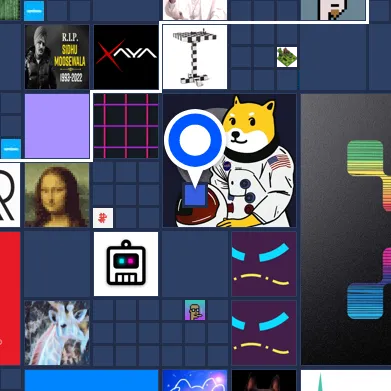Click the small green isometric land icon
This screenshot has width=391, height=391.
287,57
